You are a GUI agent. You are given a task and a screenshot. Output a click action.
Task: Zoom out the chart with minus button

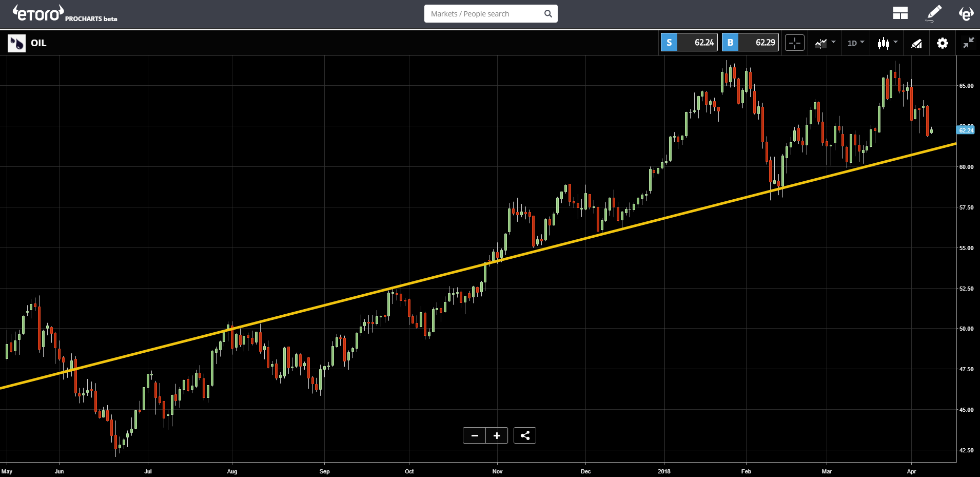tap(475, 435)
